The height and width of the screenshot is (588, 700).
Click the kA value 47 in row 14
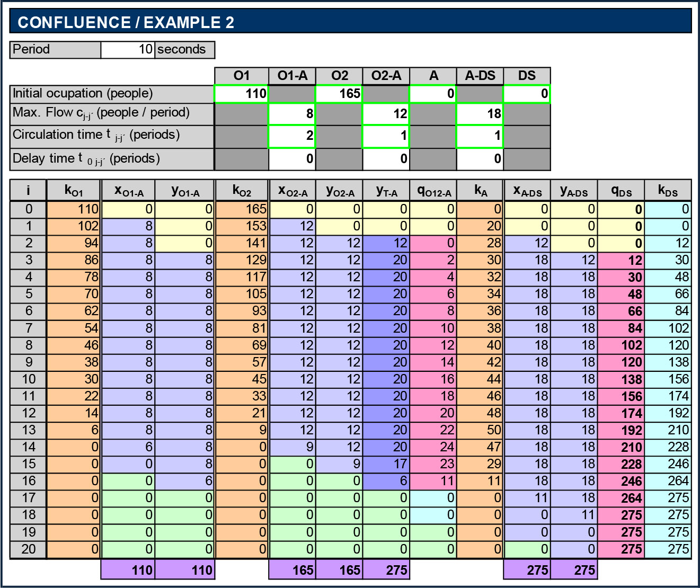480,447
